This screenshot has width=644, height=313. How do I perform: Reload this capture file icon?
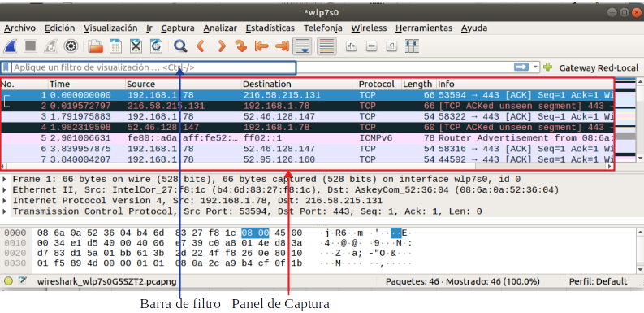[156, 46]
